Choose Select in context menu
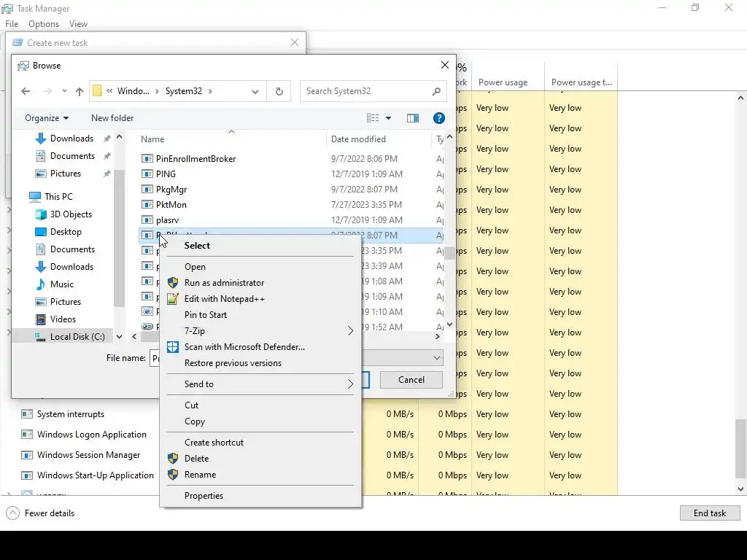Viewport: 747px width, 560px height. pyautogui.click(x=260, y=246)
